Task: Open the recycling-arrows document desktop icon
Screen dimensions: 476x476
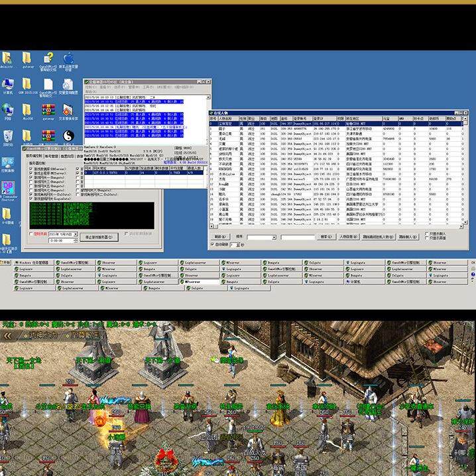Action: pos(68,86)
